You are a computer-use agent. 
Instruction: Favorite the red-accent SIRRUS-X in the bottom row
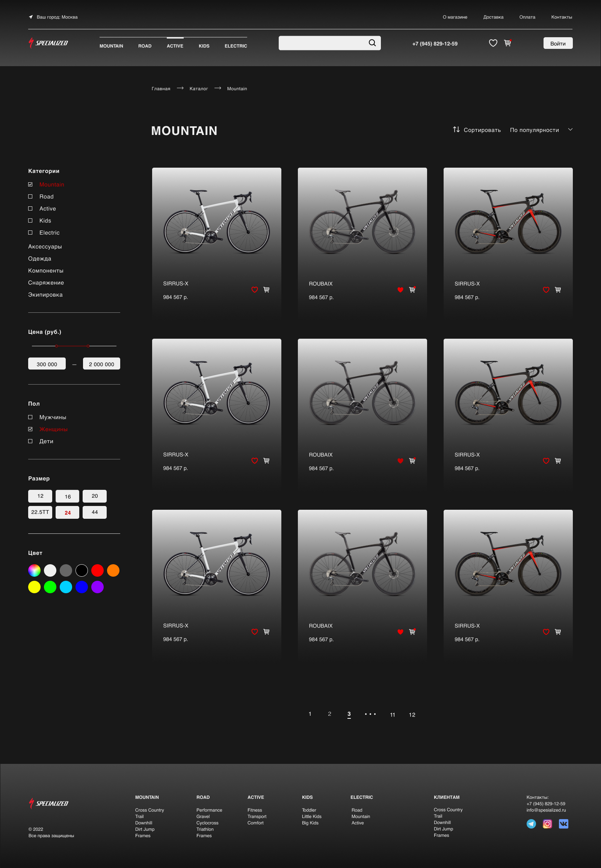point(546,632)
